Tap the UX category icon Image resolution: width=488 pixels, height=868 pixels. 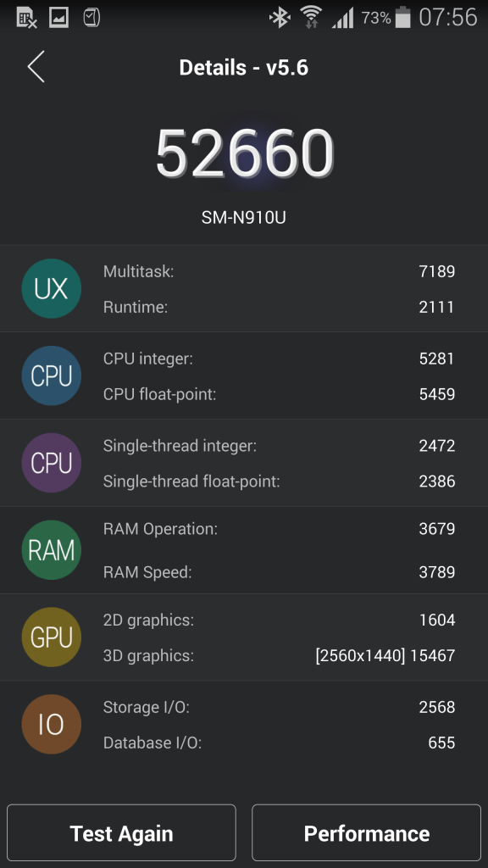(x=51, y=288)
